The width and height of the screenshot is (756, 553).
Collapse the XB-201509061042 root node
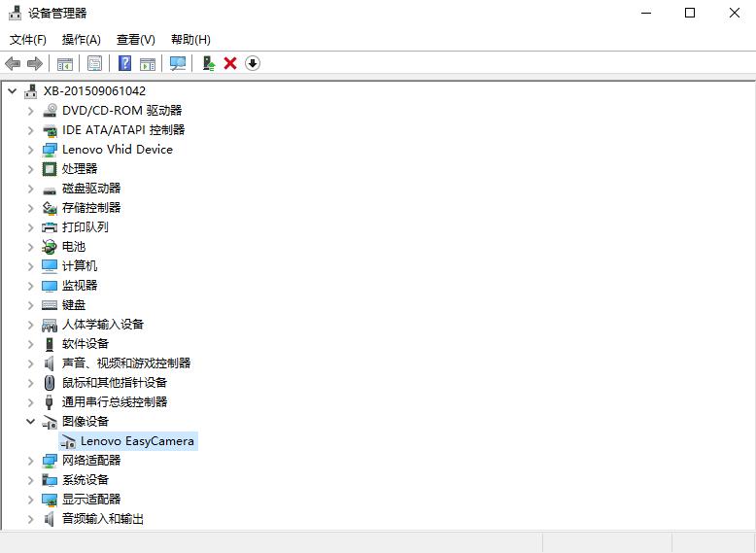13,90
